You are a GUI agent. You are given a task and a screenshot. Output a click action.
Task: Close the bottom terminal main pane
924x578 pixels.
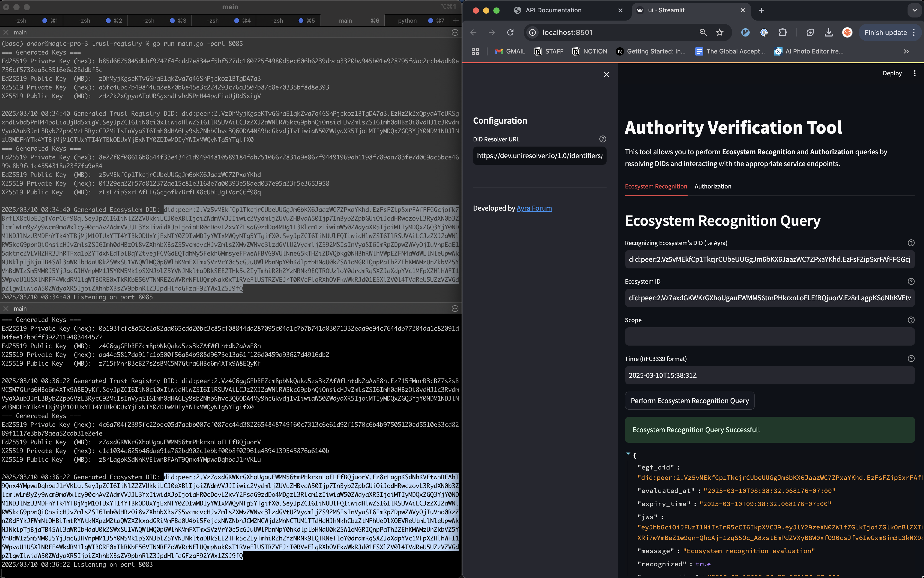[x=6, y=309]
